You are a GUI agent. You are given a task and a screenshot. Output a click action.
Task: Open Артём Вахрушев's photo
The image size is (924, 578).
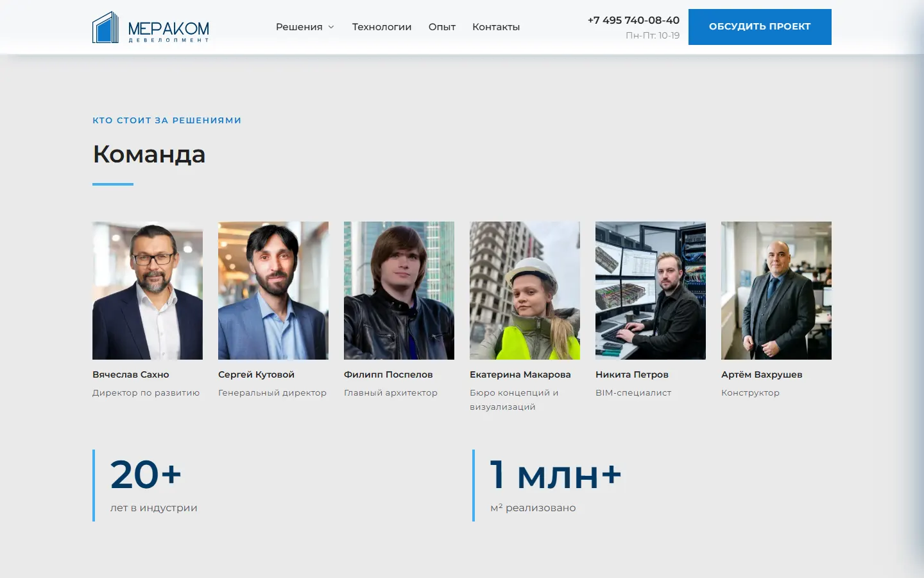pyautogui.click(x=776, y=290)
